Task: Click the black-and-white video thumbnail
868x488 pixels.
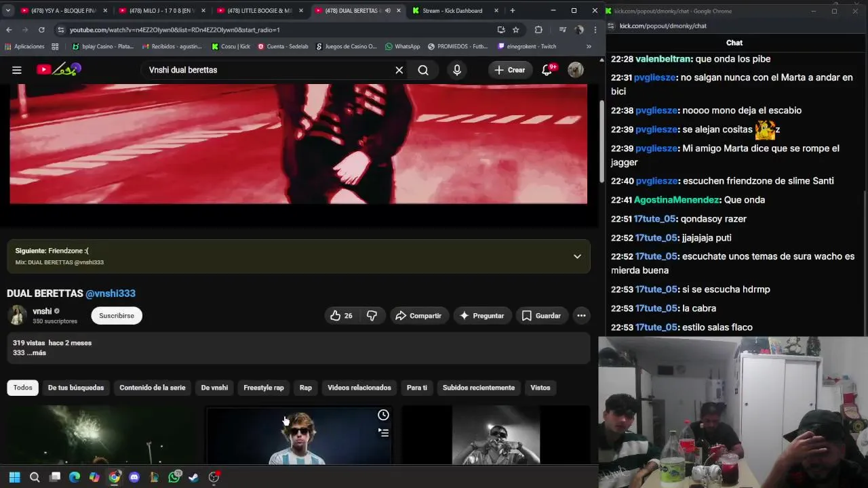Action: coord(496,435)
